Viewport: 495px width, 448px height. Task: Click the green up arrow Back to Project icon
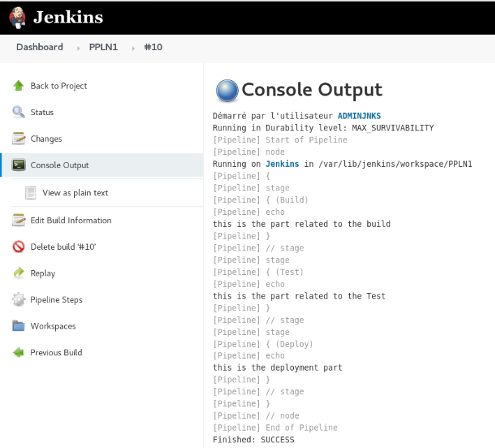click(19, 86)
